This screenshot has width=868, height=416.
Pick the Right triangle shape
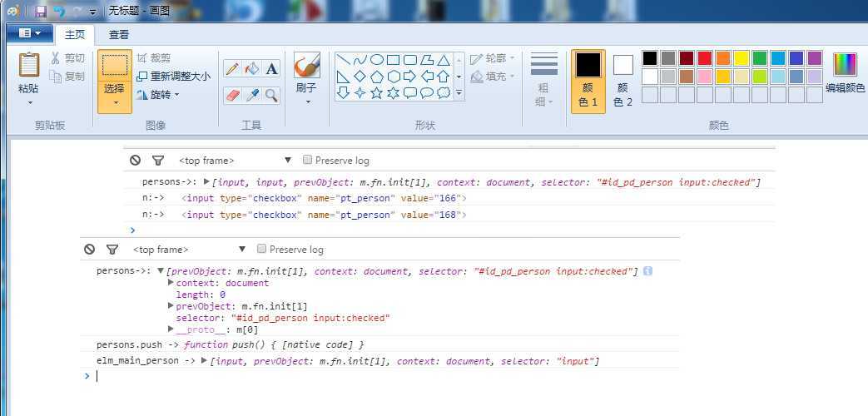pyautogui.click(x=343, y=77)
